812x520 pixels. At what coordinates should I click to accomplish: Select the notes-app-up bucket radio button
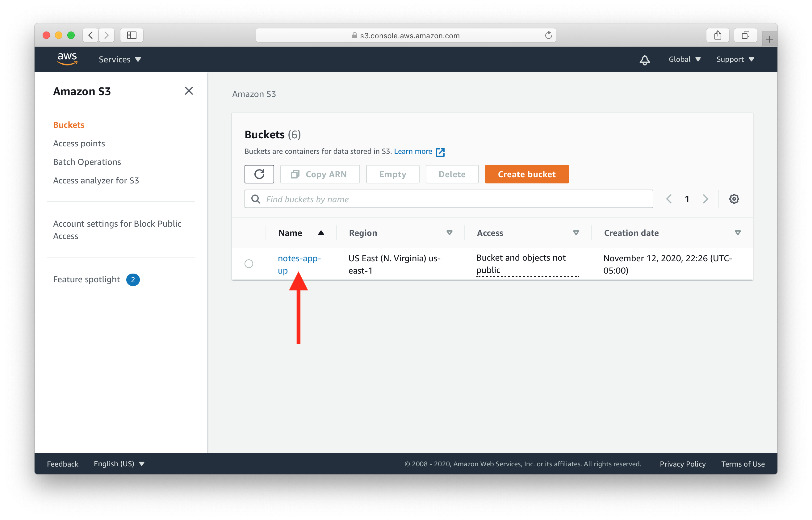tap(249, 263)
